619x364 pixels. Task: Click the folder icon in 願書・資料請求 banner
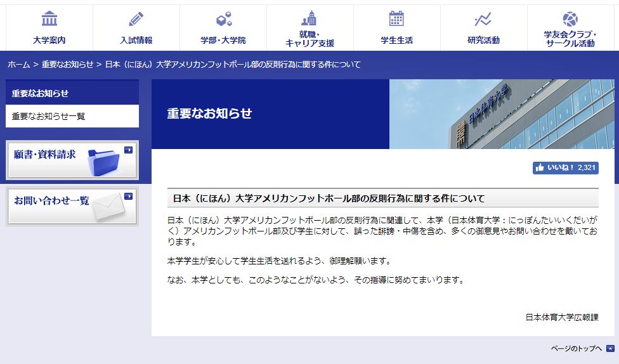click(x=104, y=162)
